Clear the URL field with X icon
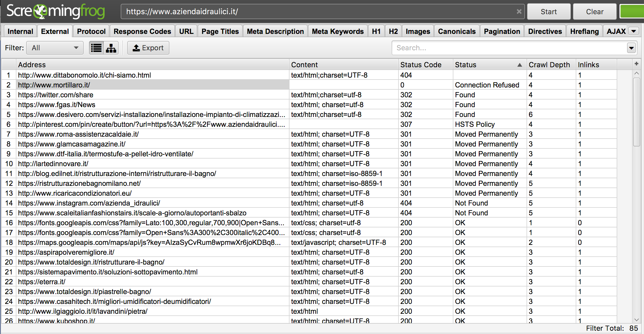This screenshot has height=334, width=644. pos(519,11)
